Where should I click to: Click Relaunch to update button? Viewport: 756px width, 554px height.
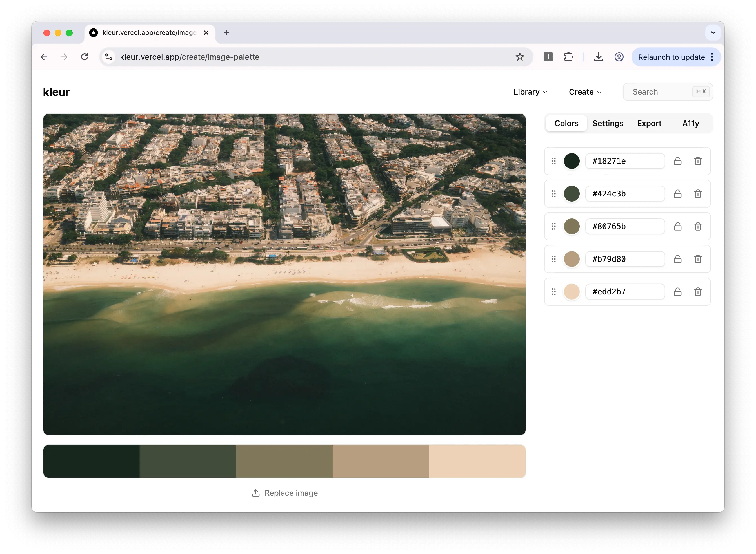671,57
